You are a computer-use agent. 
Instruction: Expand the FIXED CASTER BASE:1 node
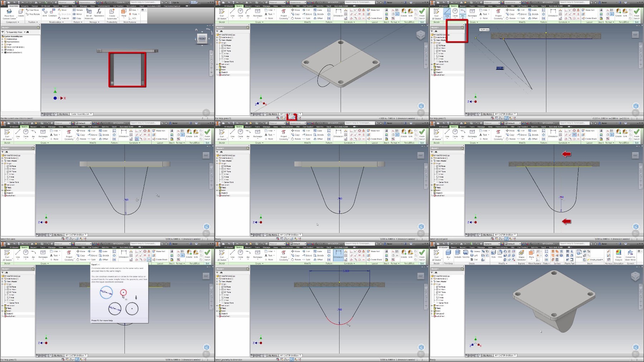coord(2,47)
